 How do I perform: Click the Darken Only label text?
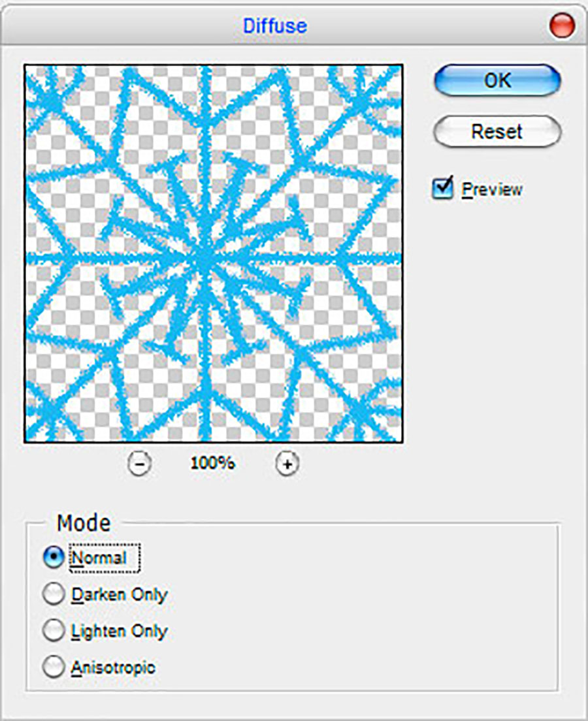coord(119,595)
